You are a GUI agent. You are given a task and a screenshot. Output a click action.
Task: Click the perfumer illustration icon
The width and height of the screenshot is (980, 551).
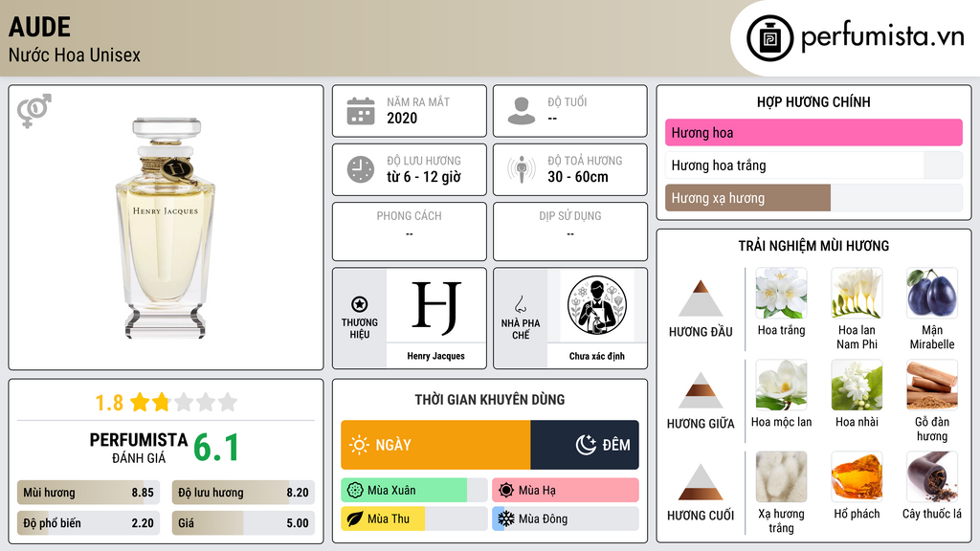tap(597, 305)
